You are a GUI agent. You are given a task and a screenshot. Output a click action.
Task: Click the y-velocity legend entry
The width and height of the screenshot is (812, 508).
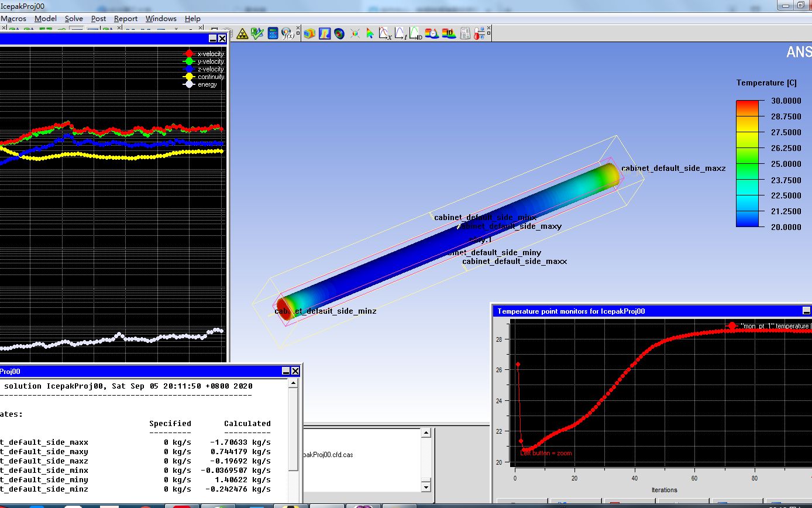pos(204,61)
